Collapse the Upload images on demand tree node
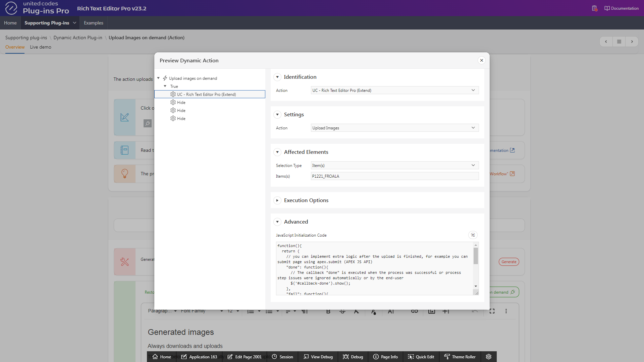The image size is (644, 362). [x=158, y=78]
